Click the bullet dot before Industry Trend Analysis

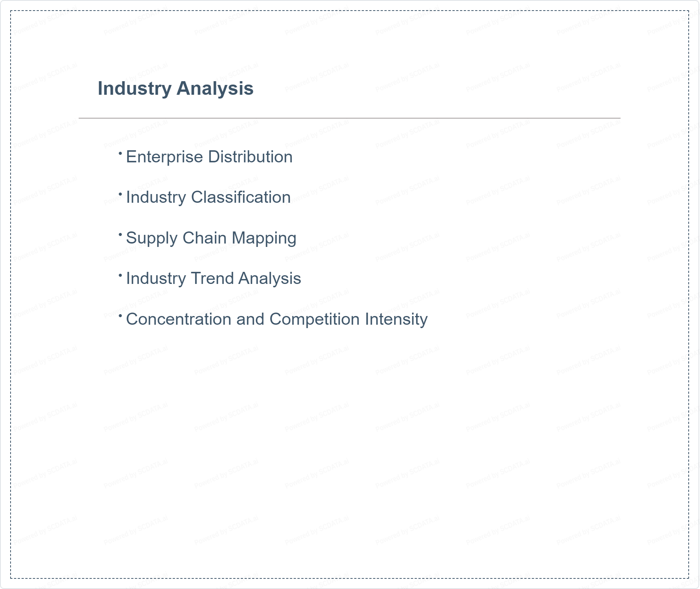[120, 275]
